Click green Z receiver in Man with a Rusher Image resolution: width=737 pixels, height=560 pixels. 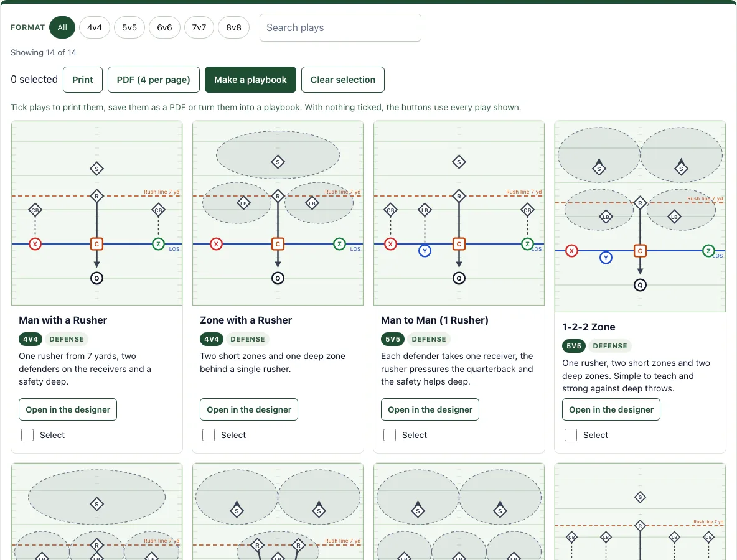click(158, 244)
